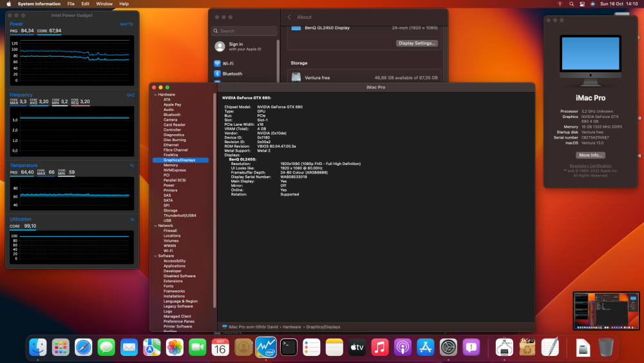Open Contacts app in dock
This screenshot has width=644, height=363.
click(243, 348)
